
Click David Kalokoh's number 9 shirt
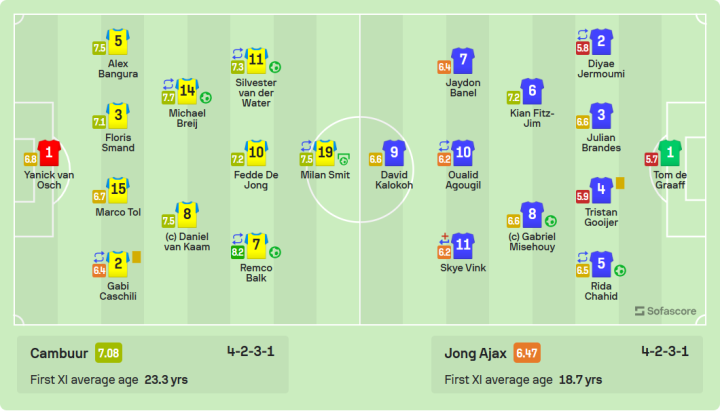tap(397, 152)
